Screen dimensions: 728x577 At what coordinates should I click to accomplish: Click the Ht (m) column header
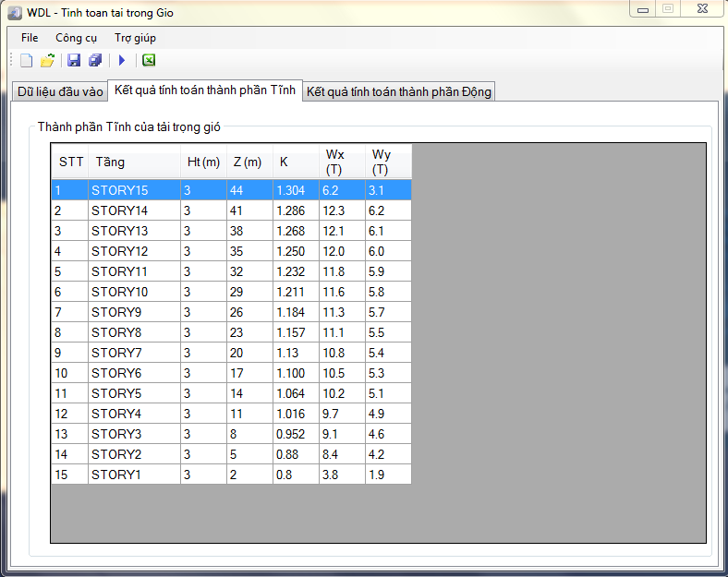click(203, 162)
